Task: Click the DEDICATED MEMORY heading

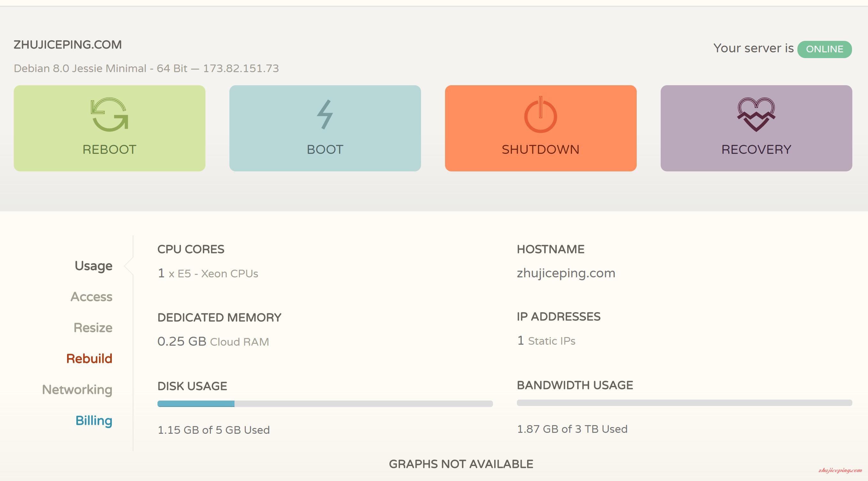Action: 219,317
